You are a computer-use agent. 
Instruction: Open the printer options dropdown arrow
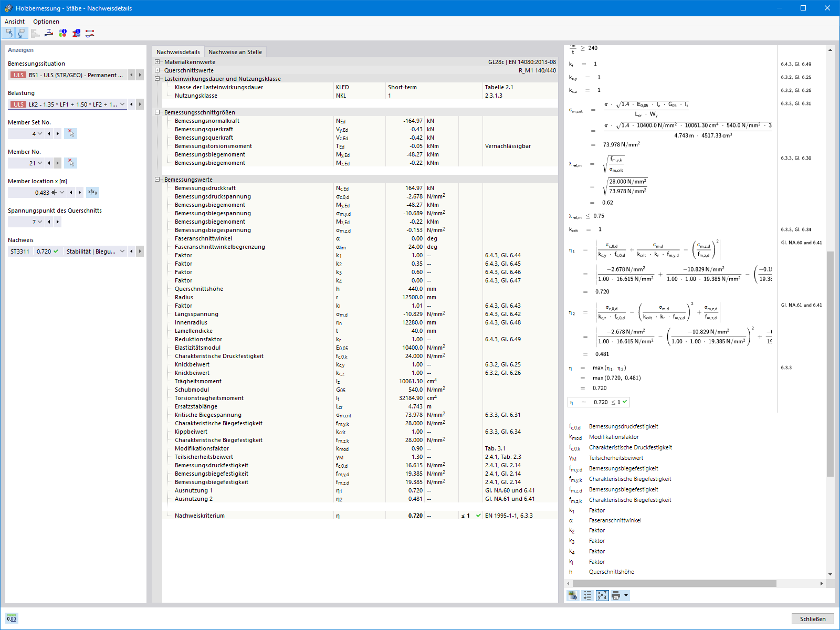coord(626,595)
